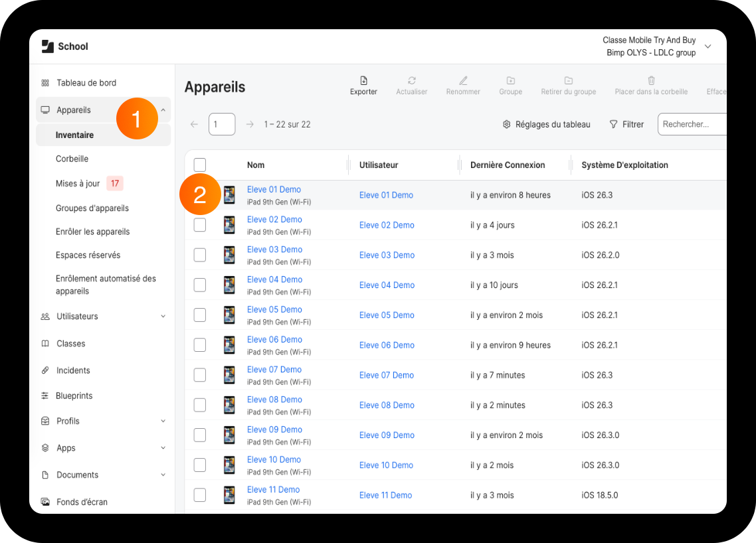The width and height of the screenshot is (756, 543).
Task: Open user link Eleve 09 Demo
Action: [x=387, y=435]
